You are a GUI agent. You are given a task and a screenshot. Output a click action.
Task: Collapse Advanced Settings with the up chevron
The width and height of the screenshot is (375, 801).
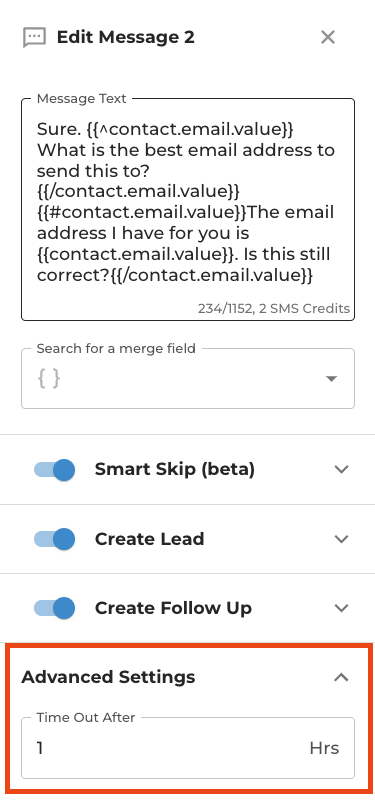pos(341,677)
